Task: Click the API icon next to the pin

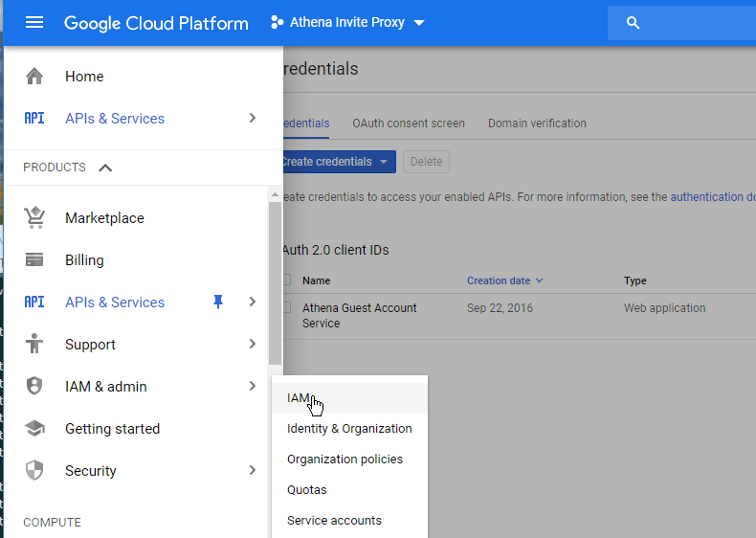Action: (x=34, y=303)
